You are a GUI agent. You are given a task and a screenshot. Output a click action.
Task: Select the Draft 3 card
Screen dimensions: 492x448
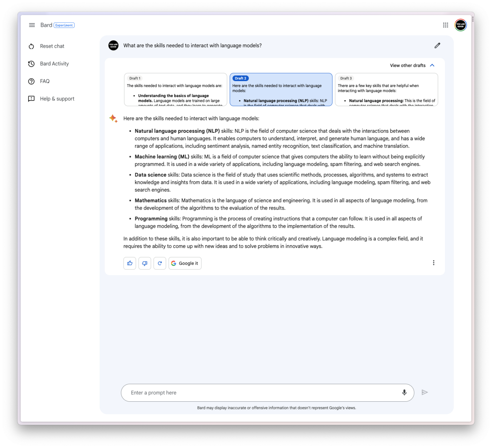386,90
